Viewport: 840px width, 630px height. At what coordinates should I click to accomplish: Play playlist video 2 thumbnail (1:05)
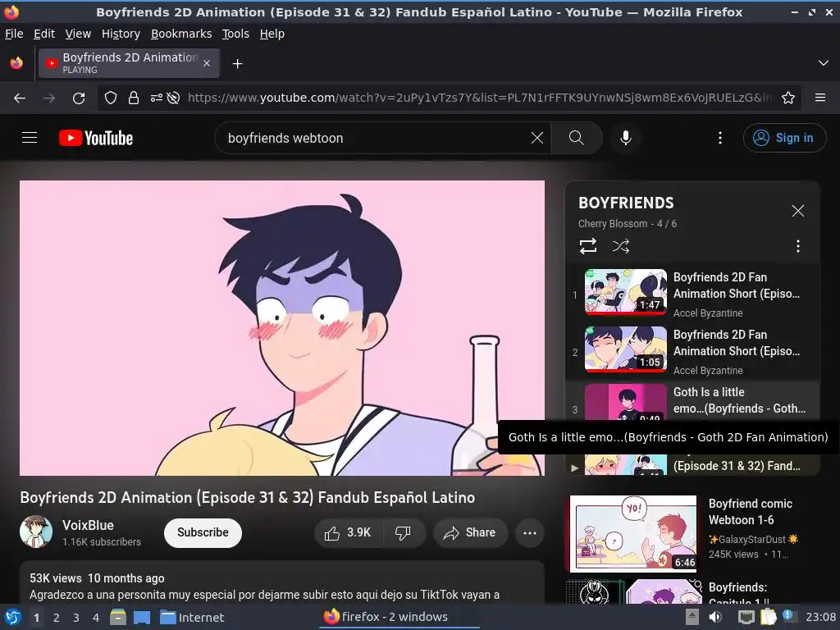tap(626, 349)
